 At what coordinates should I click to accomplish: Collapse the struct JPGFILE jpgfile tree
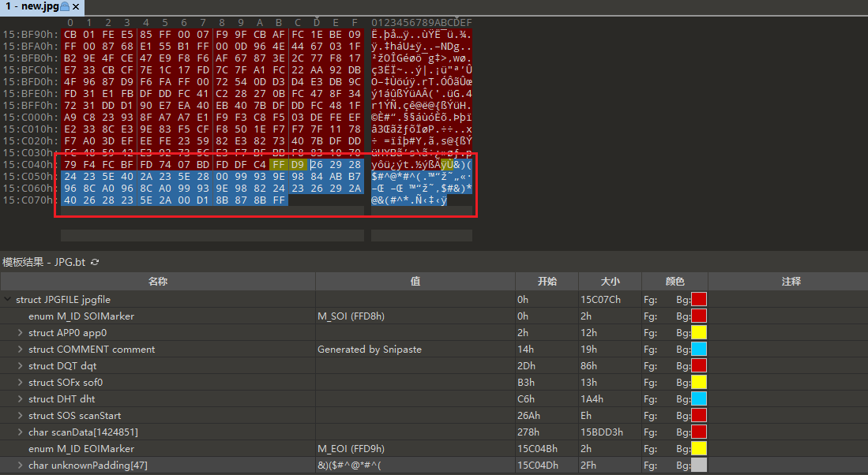tap(8, 300)
